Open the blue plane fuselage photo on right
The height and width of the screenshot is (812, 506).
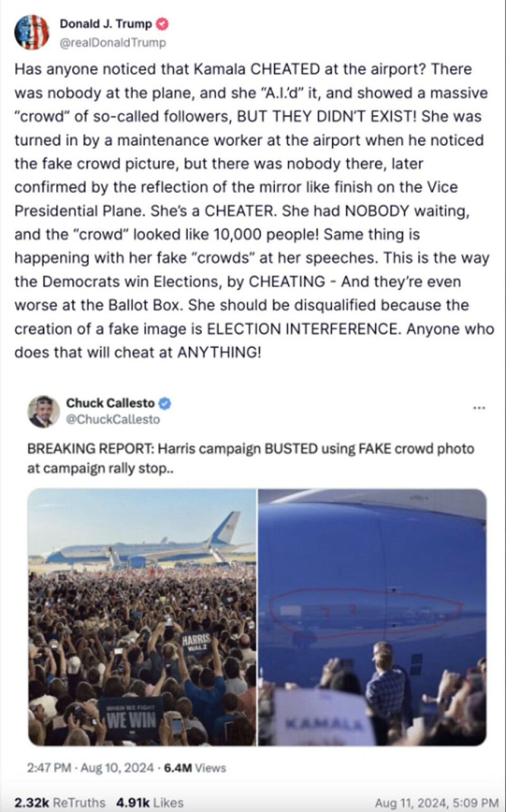372,617
